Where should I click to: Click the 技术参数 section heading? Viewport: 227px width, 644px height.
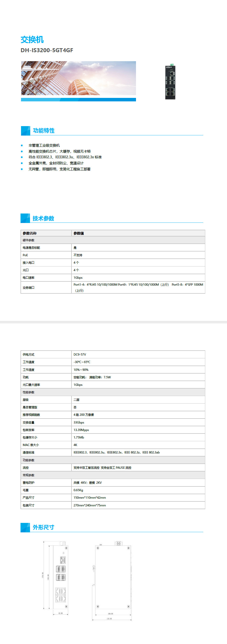(43, 218)
